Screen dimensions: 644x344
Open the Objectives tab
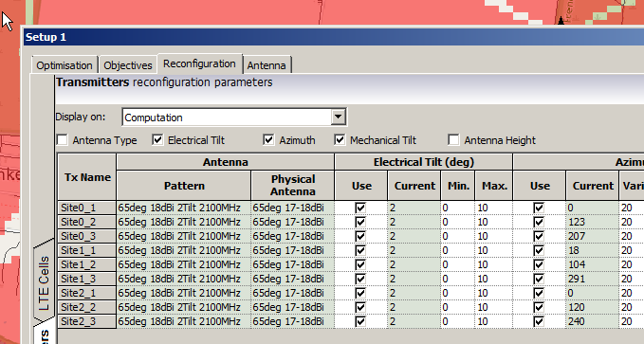128,65
